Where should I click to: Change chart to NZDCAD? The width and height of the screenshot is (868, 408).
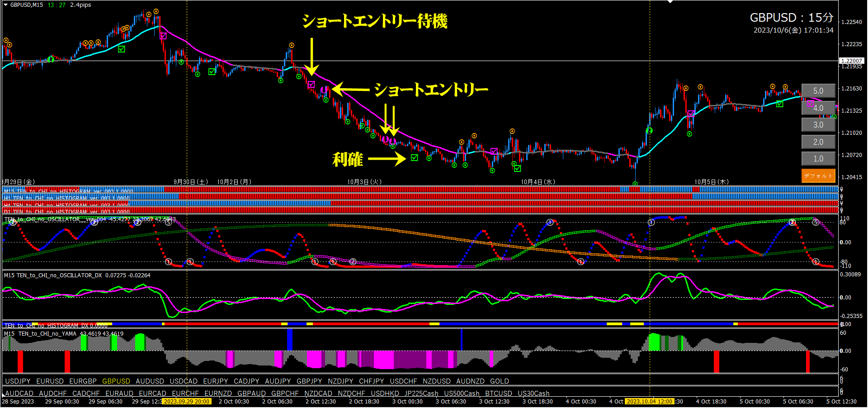click(x=318, y=394)
